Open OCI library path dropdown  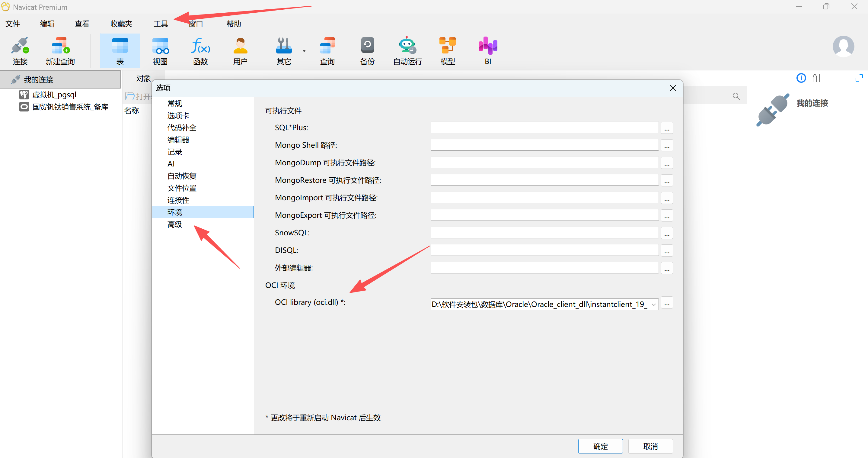tap(653, 304)
